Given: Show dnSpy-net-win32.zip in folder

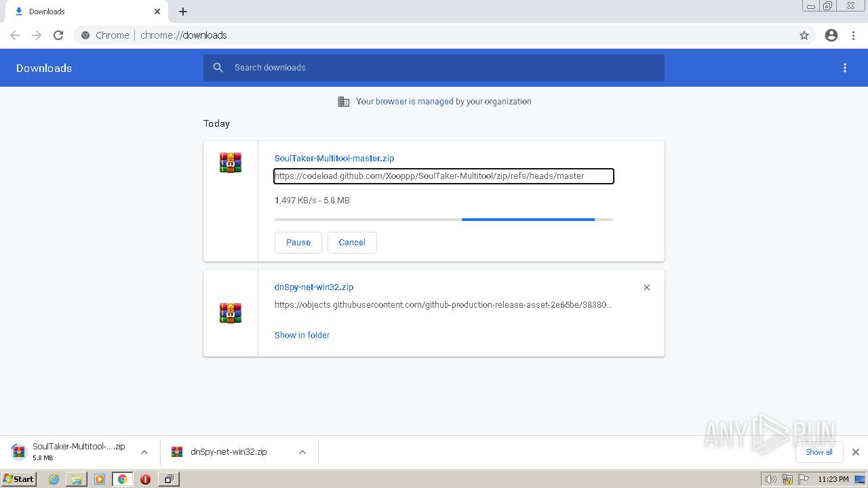Looking at the screenshot, I should 302,335.
